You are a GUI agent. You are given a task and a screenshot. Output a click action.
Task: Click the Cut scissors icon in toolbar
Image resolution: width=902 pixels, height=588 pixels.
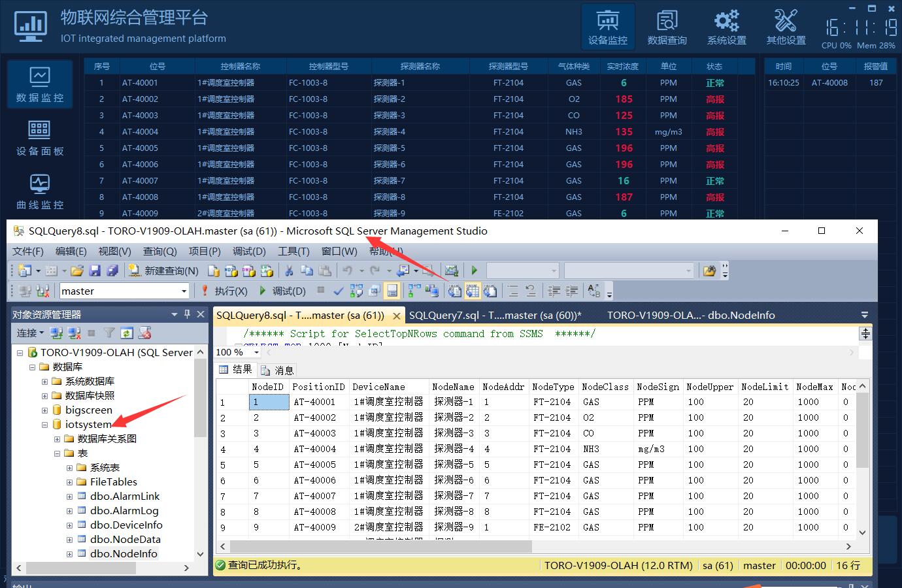(288, 270)
